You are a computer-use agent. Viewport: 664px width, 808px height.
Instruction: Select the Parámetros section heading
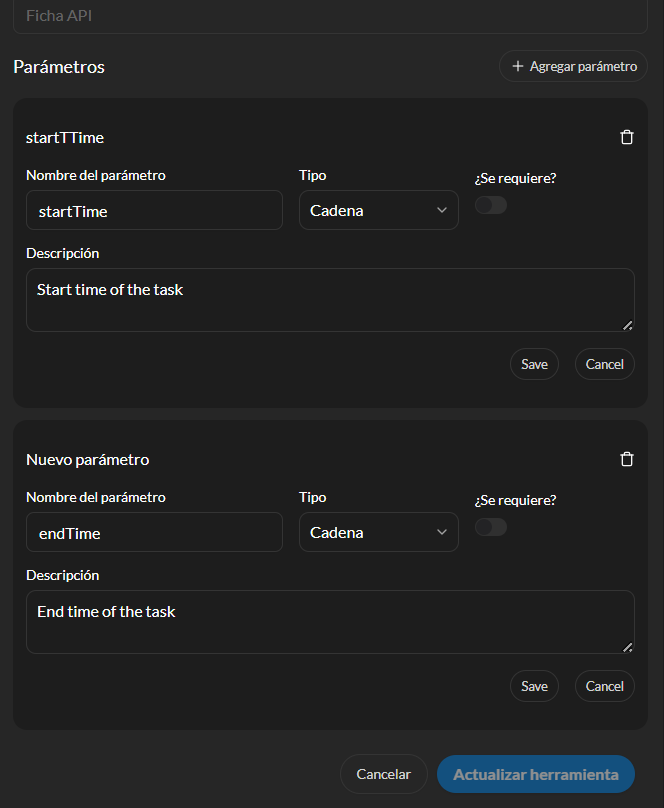point(59,67)
